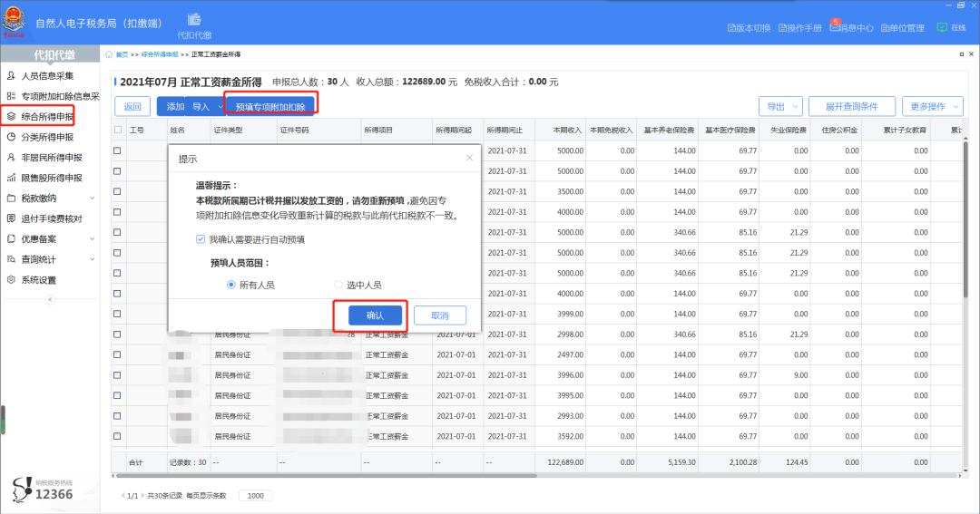Check the row checkbox for 3500.00 income
The image size is (980, 514).
coord(117,191)
